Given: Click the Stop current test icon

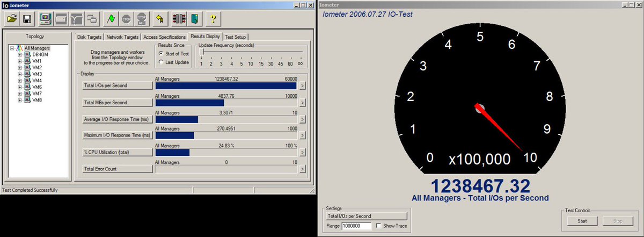Looking at the screenshot, I should click(x=126, y=19).
